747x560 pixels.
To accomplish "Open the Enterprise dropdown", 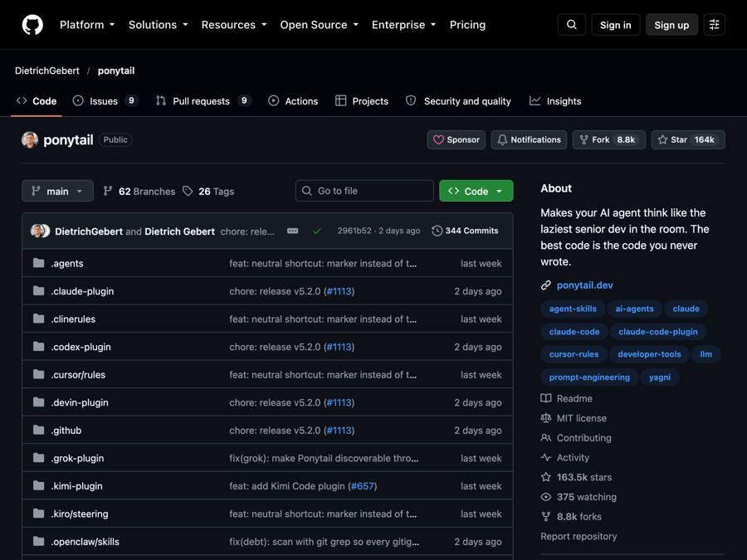I will click(404, 25).
